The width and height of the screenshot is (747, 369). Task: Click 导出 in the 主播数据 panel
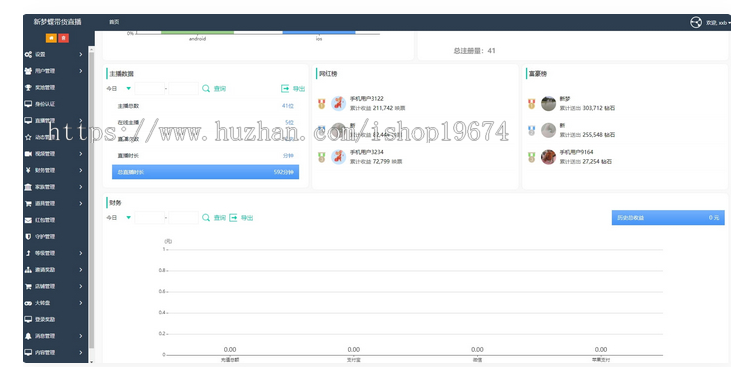(x=299, y=89)
